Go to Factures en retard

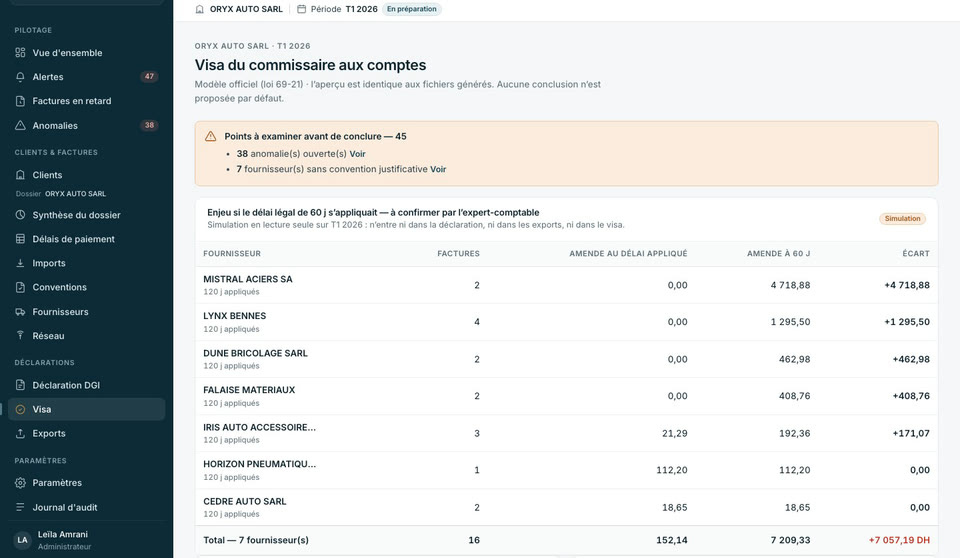click(86, 101)
